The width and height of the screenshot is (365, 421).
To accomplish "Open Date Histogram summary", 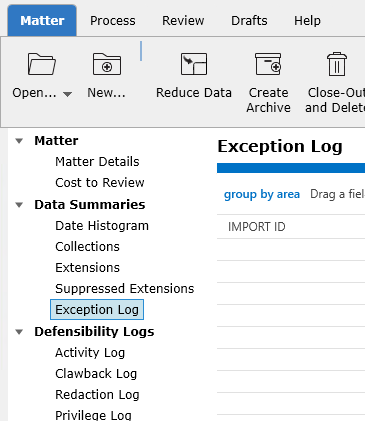I will point(102,226).
